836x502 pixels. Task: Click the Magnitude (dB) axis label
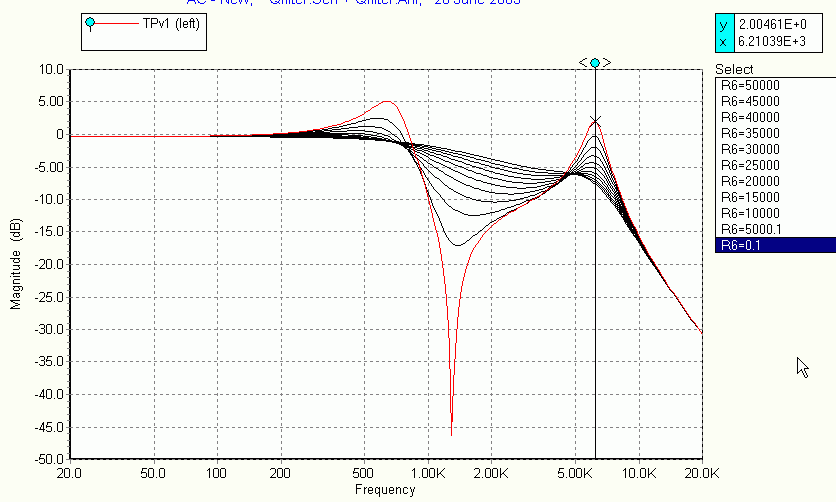(16, 264)
